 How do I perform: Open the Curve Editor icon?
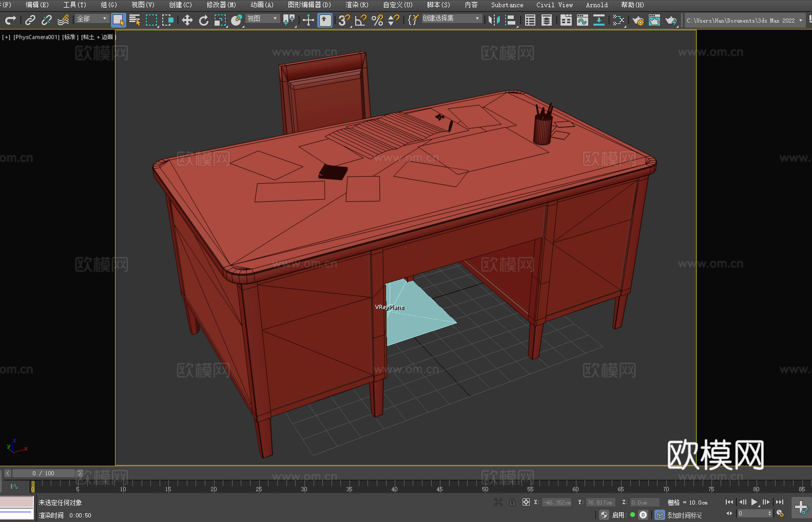[582, 20]
